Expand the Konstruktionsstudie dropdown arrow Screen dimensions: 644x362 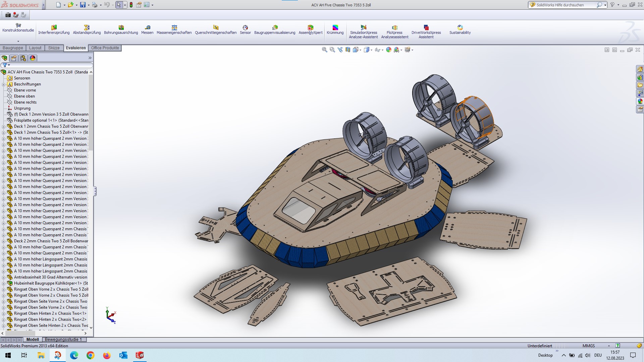18,41
